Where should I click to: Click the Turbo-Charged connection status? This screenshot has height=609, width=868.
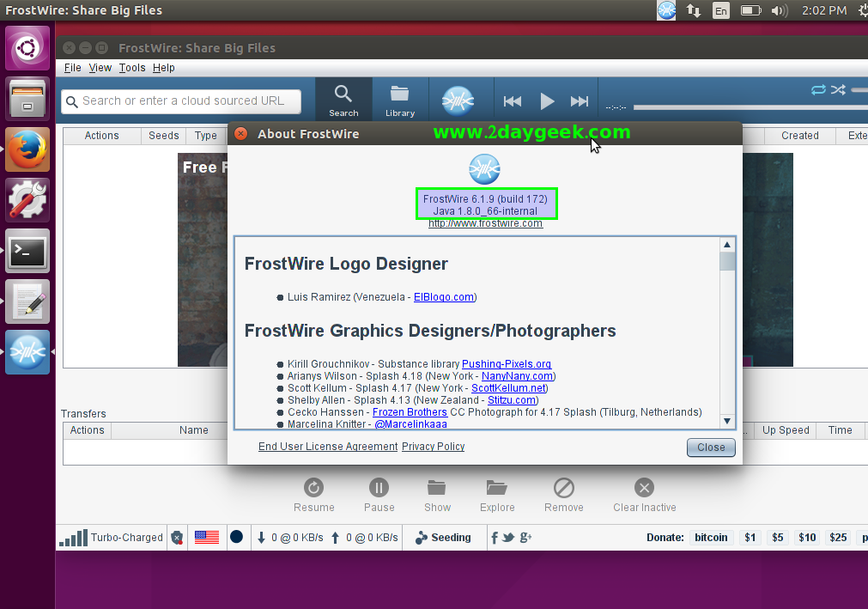(111, 538)
